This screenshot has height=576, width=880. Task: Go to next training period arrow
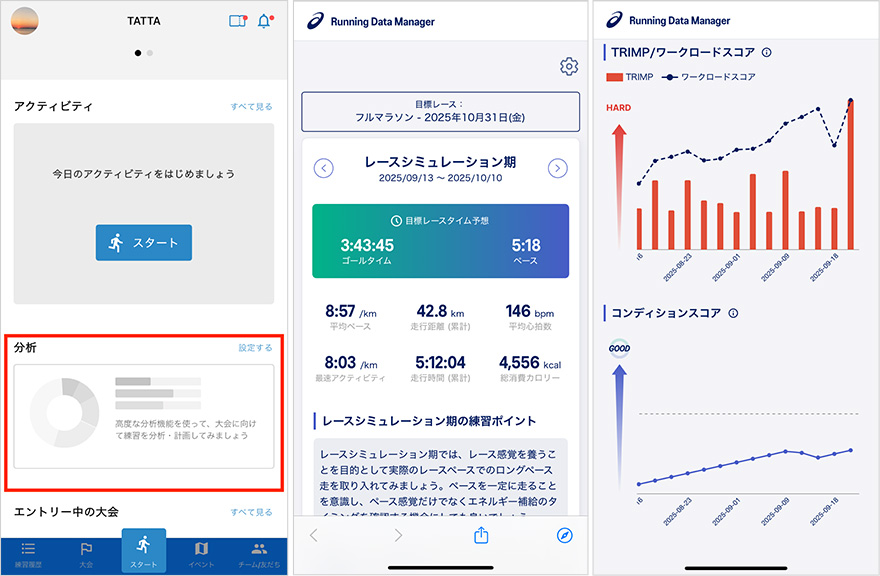(x=558, y=168)
